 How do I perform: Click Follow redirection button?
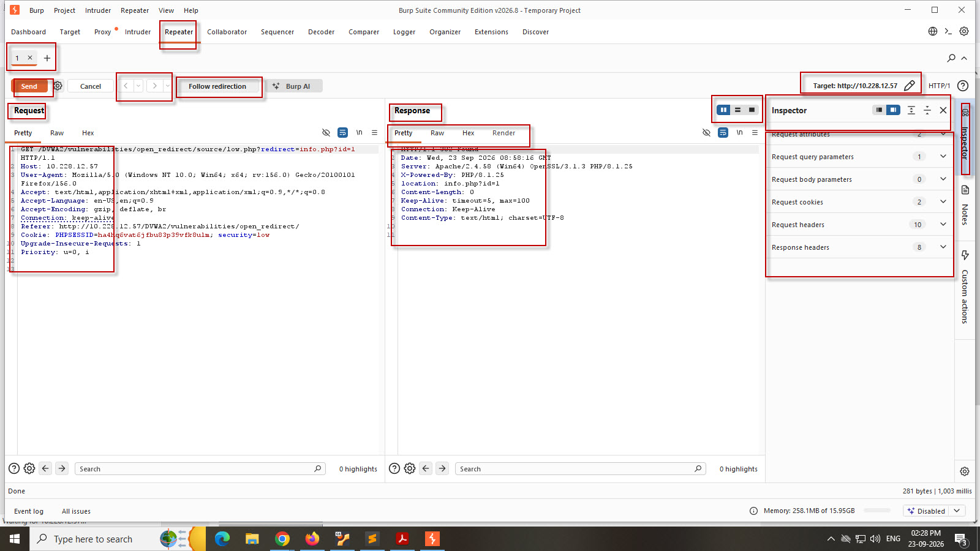217,86
